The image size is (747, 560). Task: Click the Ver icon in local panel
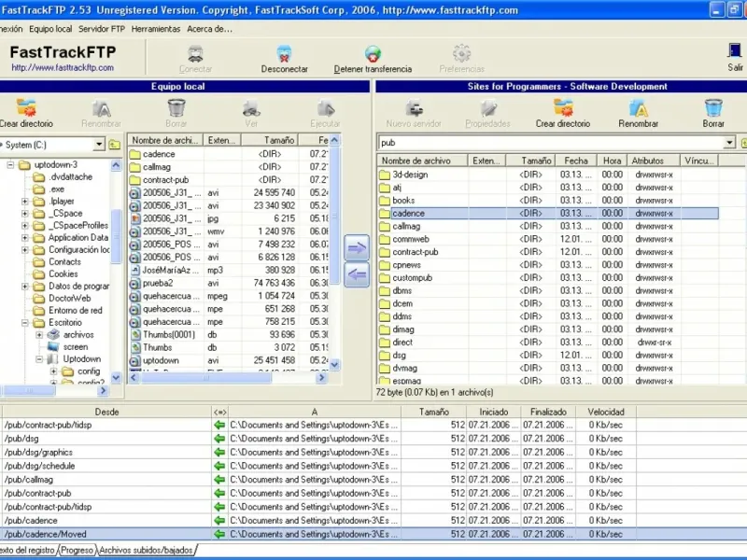251,107
